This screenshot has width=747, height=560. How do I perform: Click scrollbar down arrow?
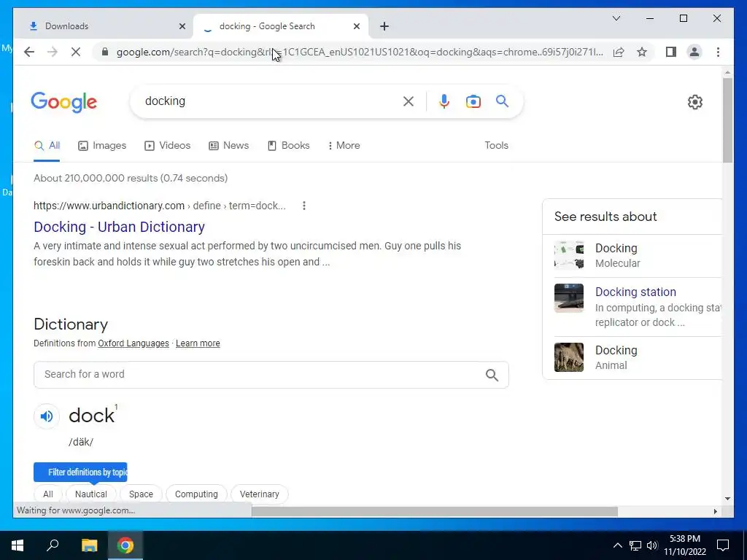tap(727, 499)
